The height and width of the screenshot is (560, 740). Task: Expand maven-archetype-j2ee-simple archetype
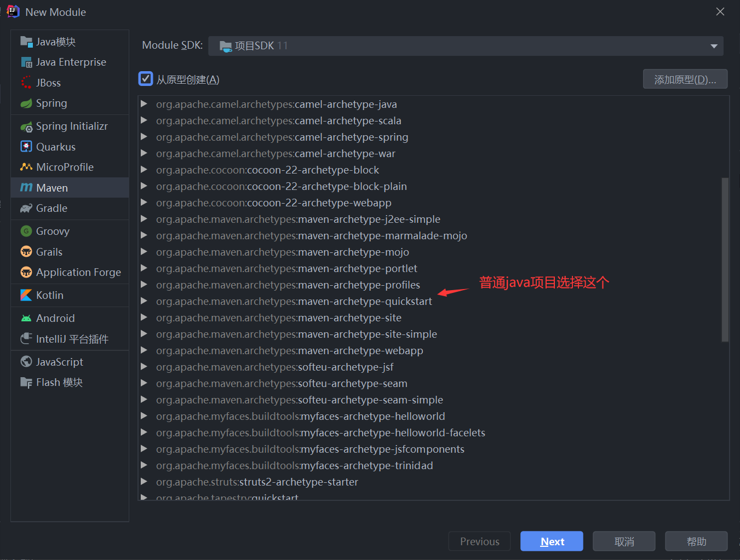coord(144,218)
